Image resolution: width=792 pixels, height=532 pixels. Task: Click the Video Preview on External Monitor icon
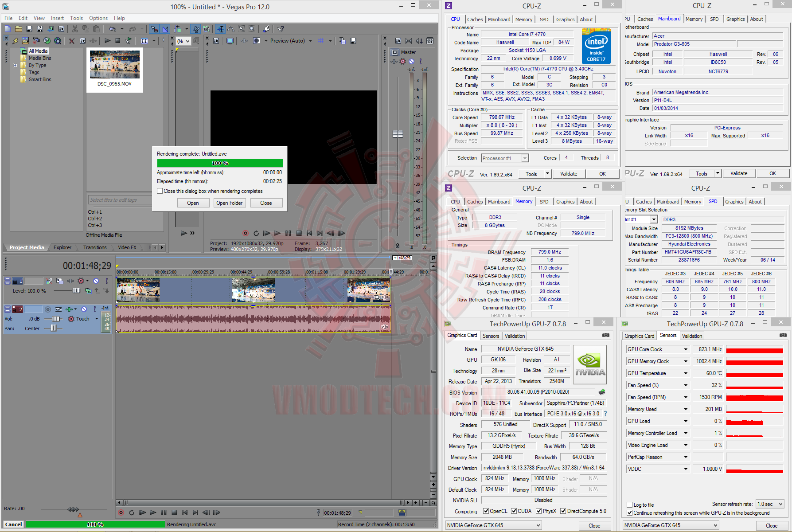click(230, 41)
